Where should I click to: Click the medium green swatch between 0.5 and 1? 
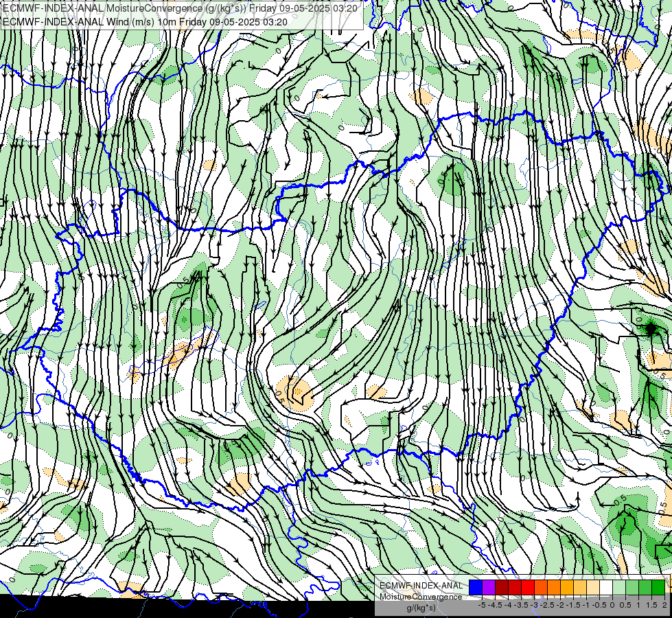(632, 587)
